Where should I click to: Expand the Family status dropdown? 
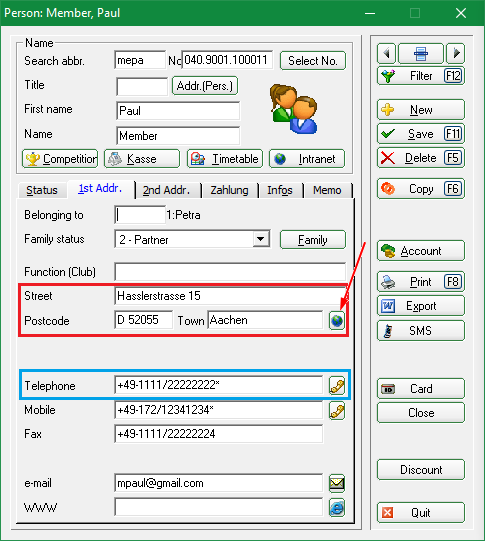[261, 239]
